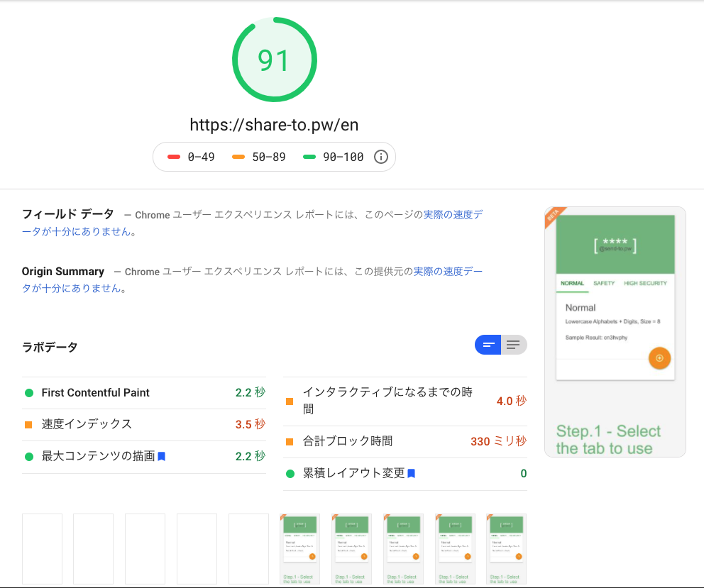
Task: Toggle the list metrics view for ラボデータ
Action: click(x=513, y=345)
